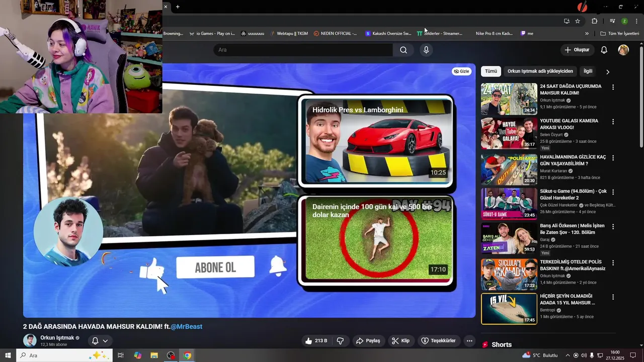The height and width of the screenshot is (362, 644).
Task: Open Task View on taskbar
Action: [x=121, y=355]
